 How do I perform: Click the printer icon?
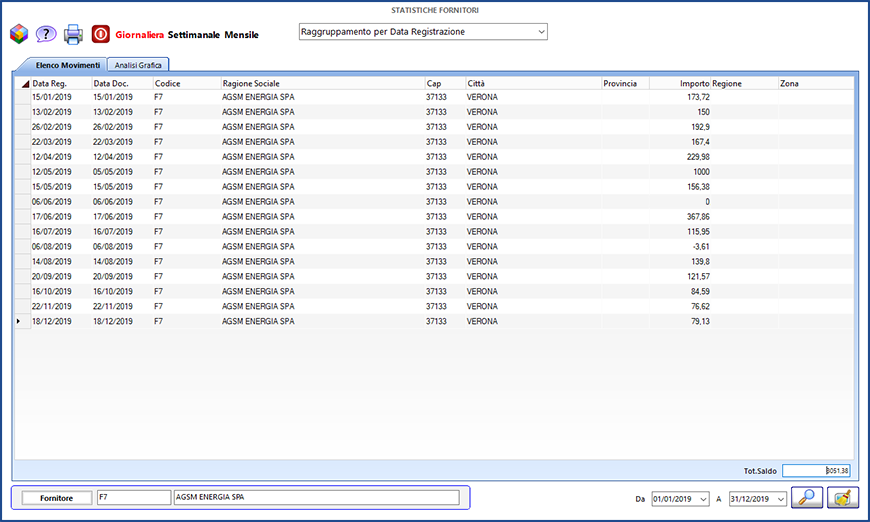click(73, 34)
